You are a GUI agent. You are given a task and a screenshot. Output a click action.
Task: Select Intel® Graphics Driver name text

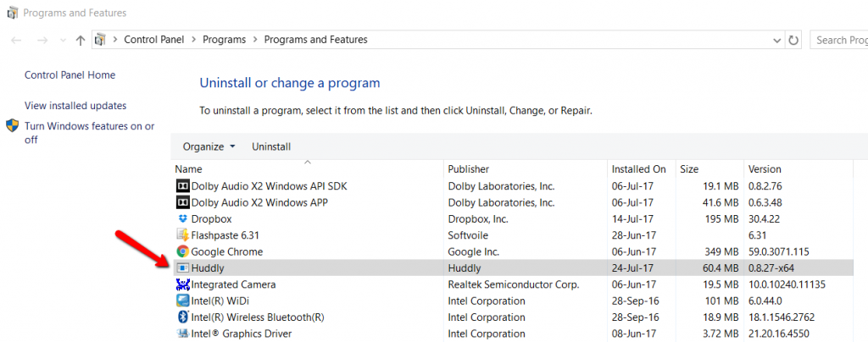tap(242, 334)
